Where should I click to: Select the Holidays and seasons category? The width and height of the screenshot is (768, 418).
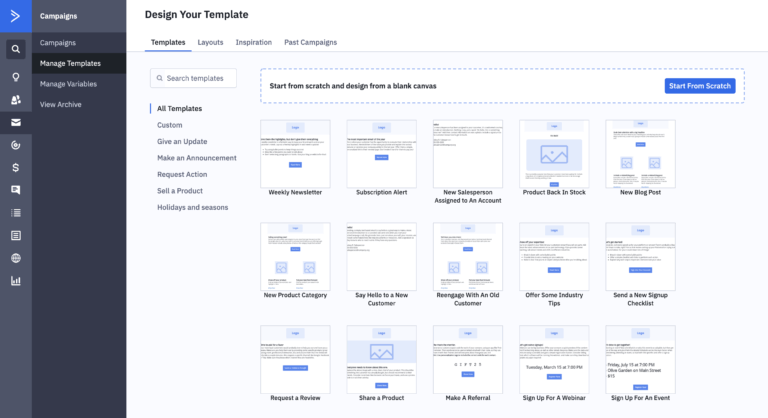click(x=192, y=207)
